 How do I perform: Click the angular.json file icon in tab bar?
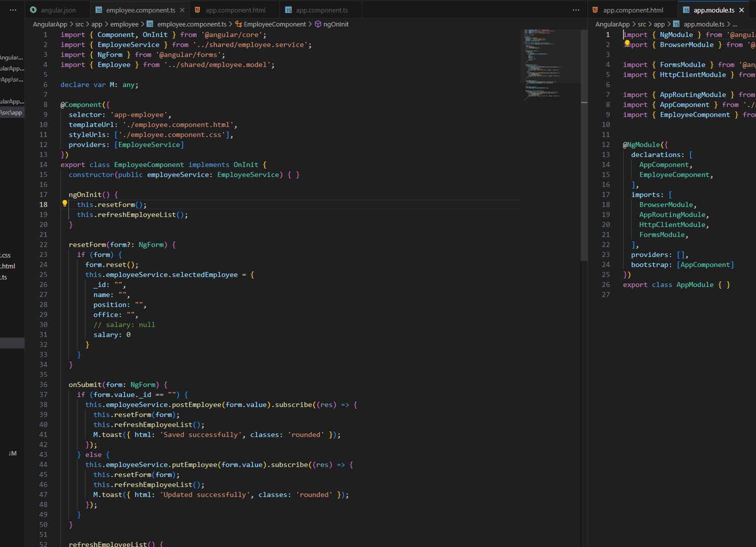tap(33, 10)
